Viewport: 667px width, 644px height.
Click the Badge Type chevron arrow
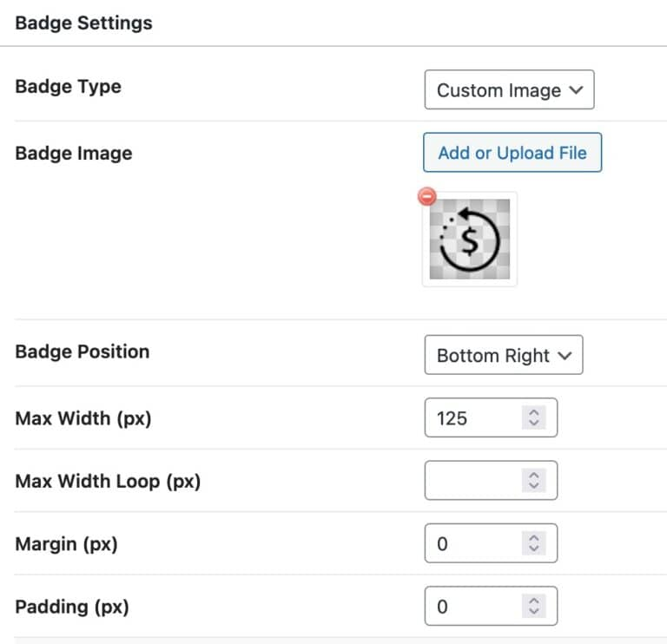coord(576,90)
